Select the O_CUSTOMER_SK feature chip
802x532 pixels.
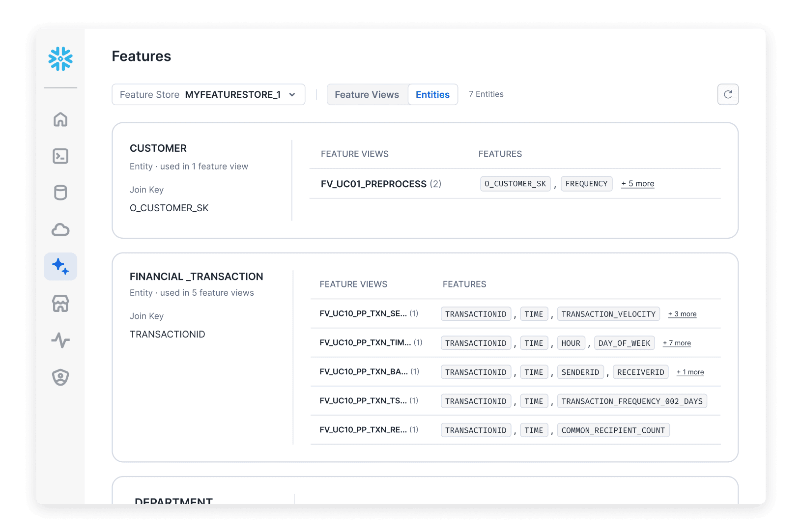pyautogui.click(x=515, y=183)
